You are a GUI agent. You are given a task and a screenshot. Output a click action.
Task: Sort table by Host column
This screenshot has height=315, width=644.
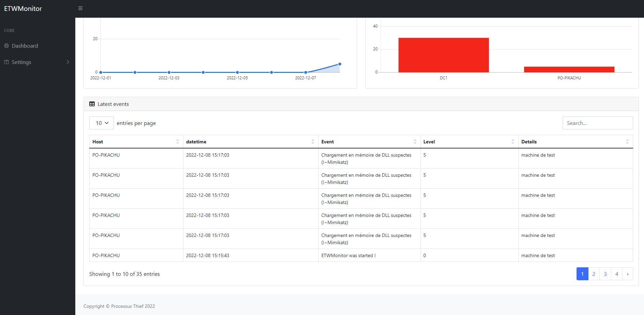[x=177, y=142]
